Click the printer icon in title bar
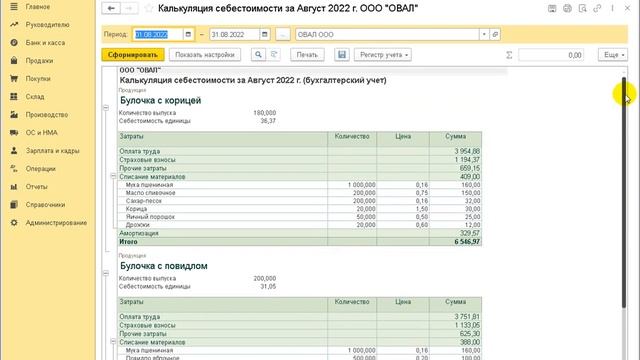The height and width of the screenshot is (360, 640). [567, 8]
